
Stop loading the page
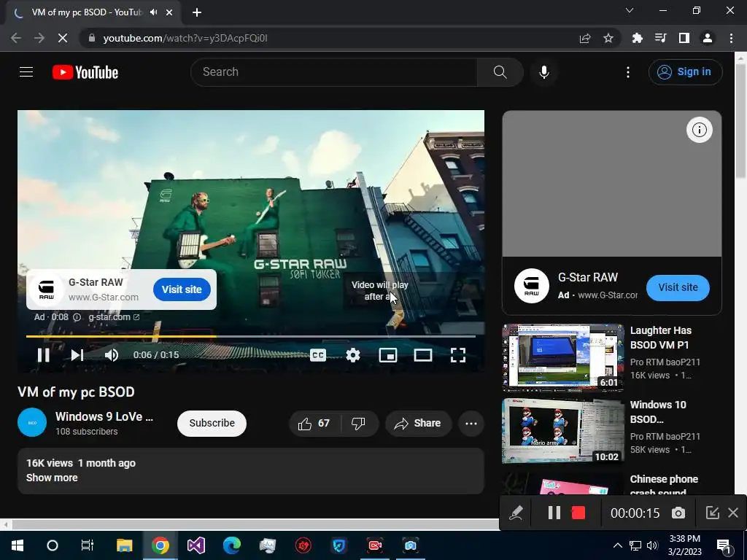[63, 38]
